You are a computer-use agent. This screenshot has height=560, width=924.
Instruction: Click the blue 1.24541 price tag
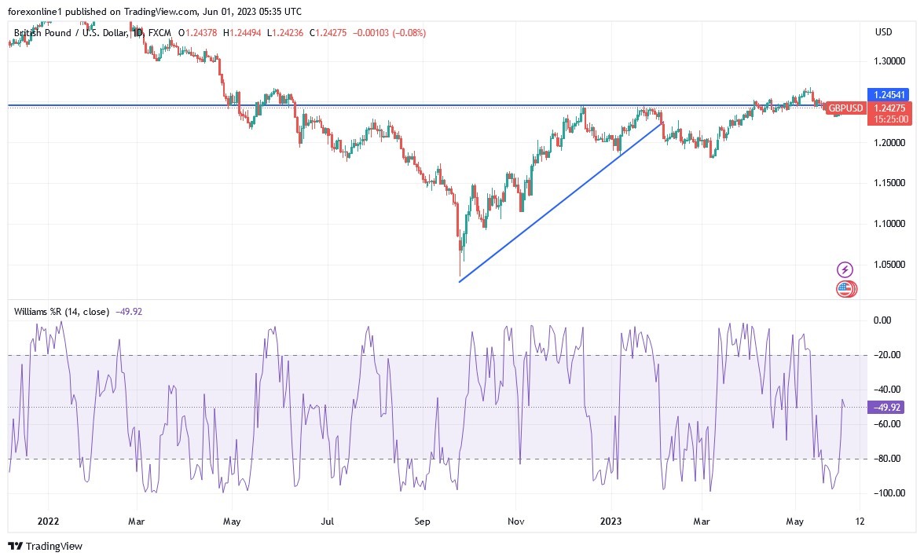click(x=889, y=95)
